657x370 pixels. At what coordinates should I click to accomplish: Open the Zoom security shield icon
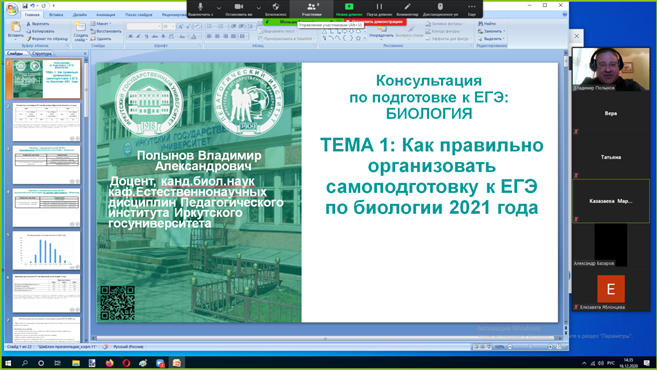[x=276, y=7]
